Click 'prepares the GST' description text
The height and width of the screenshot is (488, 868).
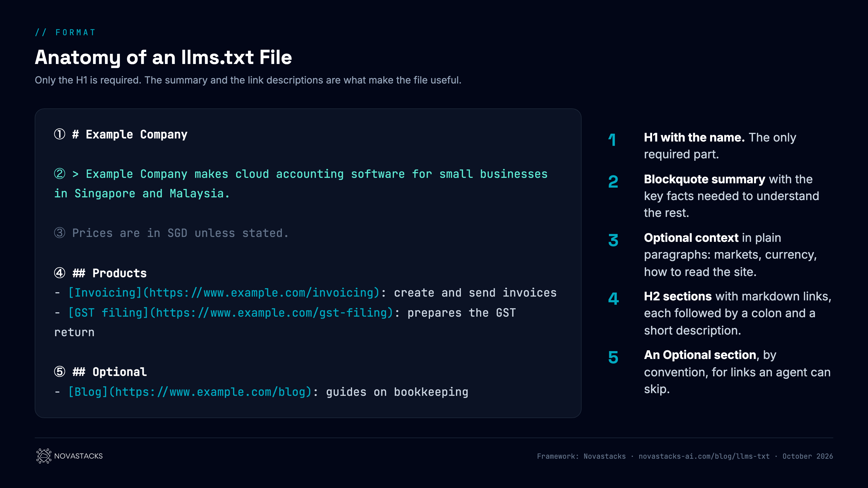point(461,313)
